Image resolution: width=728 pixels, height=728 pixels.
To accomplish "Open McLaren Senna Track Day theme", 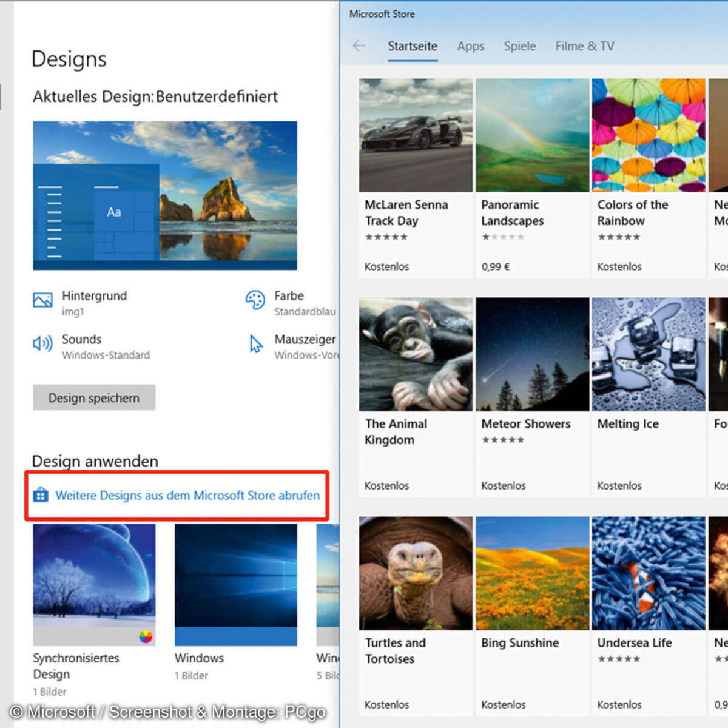I will [x=416, y=135].
